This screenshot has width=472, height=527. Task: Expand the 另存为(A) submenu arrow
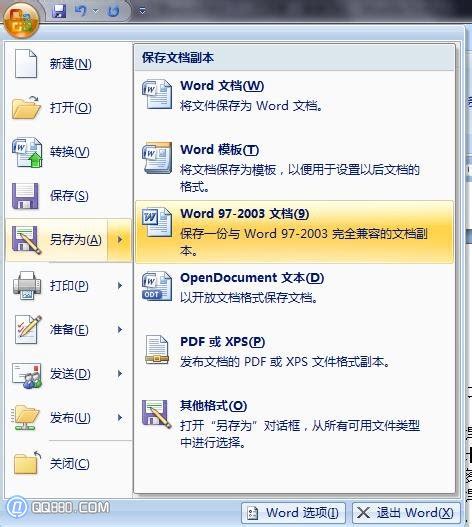point(120,240)
